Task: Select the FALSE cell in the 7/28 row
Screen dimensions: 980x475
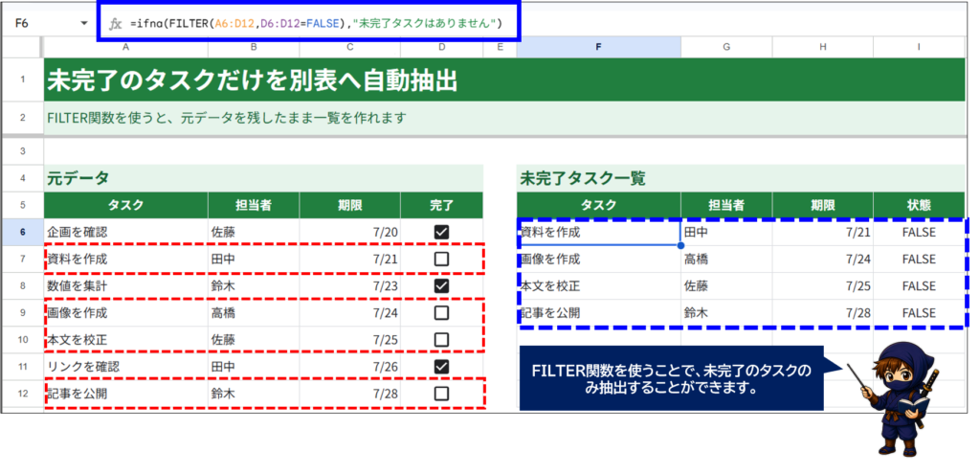Action: point(919,312)
